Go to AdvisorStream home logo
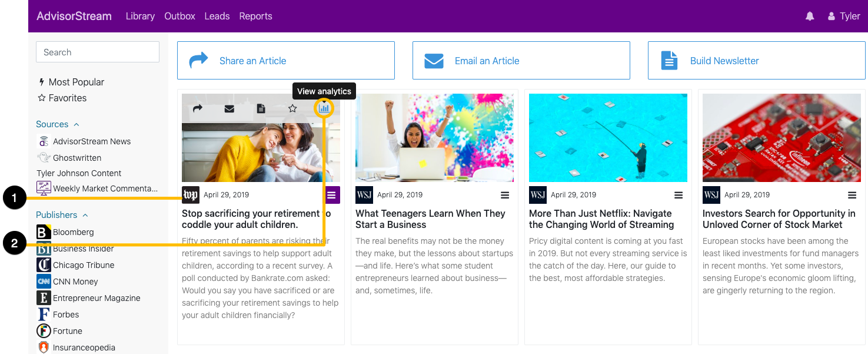Viewport: 868px width, 354px height. pyautogui.click(x=74, y=16)
